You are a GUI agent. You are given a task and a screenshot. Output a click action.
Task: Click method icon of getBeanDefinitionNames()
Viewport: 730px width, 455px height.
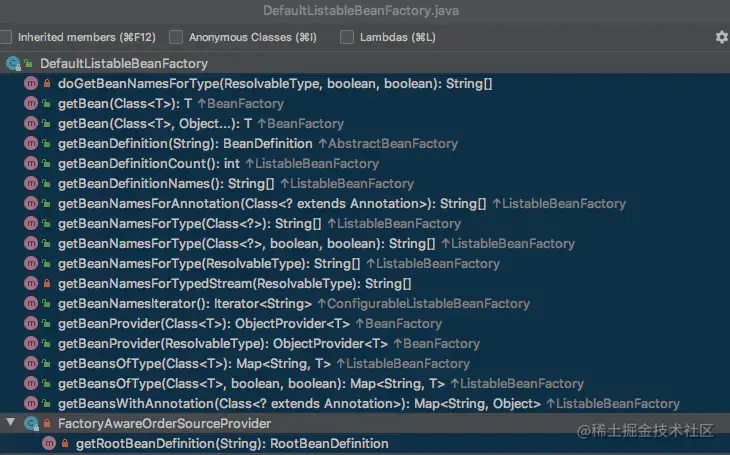pos(31,183)
